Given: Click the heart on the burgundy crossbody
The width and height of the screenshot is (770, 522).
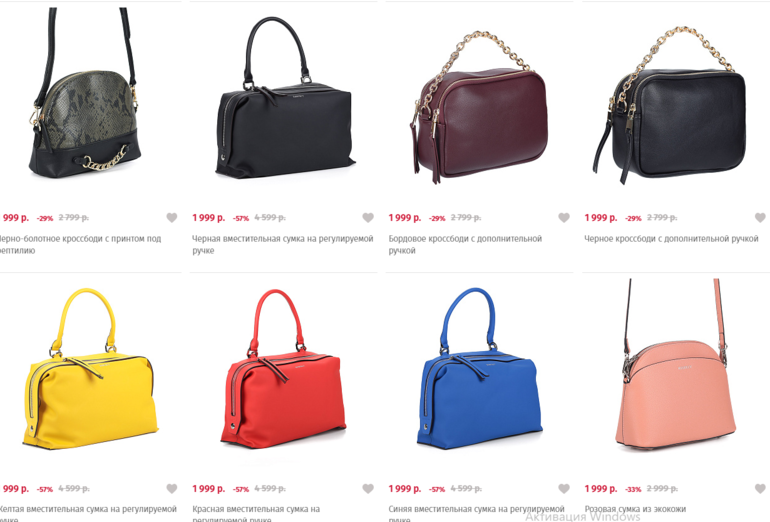Looking at the screenshot, I should (x=564, y=218).
